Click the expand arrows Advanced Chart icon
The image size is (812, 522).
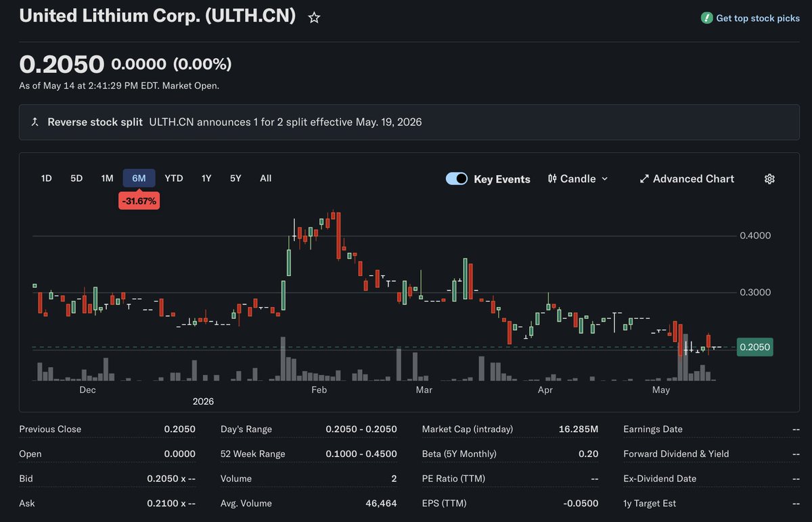point(644,179)
